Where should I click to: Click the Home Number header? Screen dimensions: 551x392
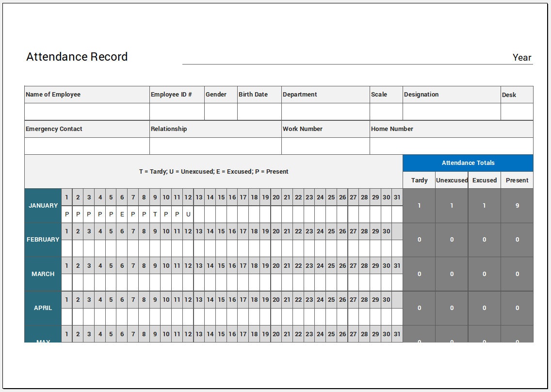coord(451,129)
